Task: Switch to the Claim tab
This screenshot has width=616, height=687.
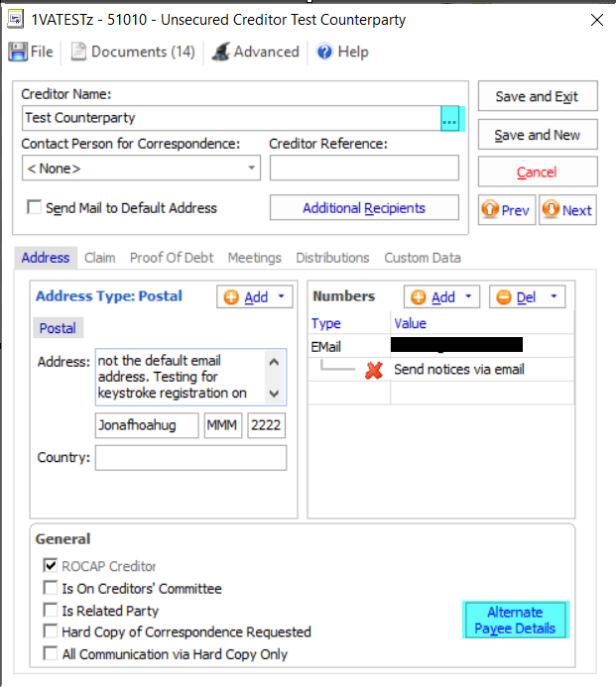Action: [x=99, y=258]
